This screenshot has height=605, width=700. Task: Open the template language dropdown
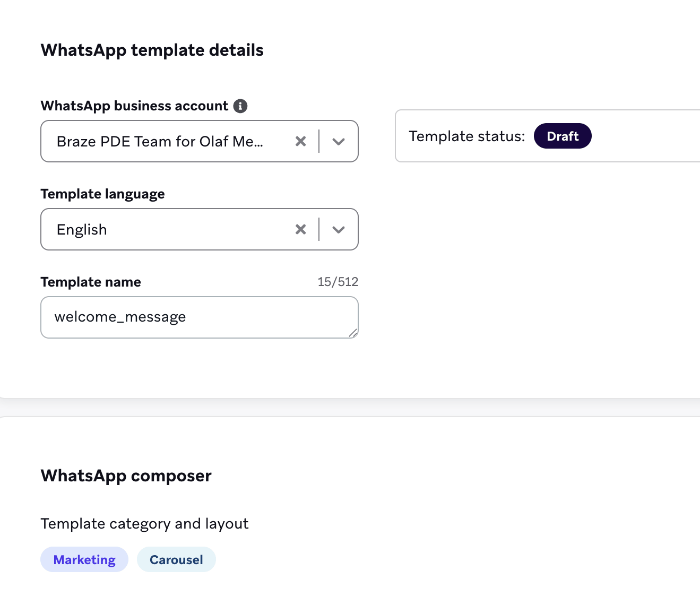click(339, 229)
